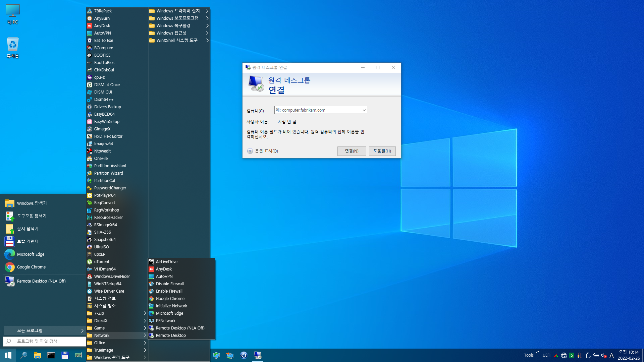Image resolution: width=644 pixels, height=362 pixels.
Task: Launch AirLiveDrive in Network submenu
Action: click(x=181, y=262)
